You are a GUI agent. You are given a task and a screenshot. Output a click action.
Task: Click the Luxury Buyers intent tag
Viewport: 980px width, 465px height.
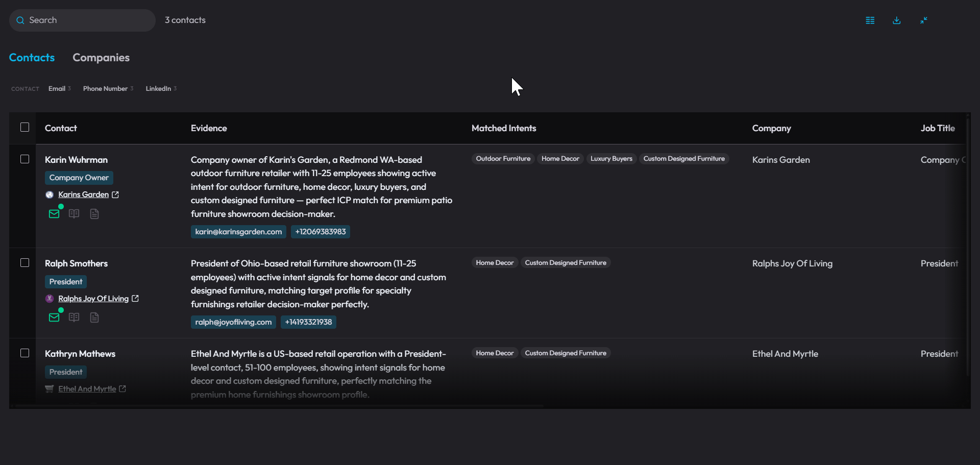click(611, 159)
